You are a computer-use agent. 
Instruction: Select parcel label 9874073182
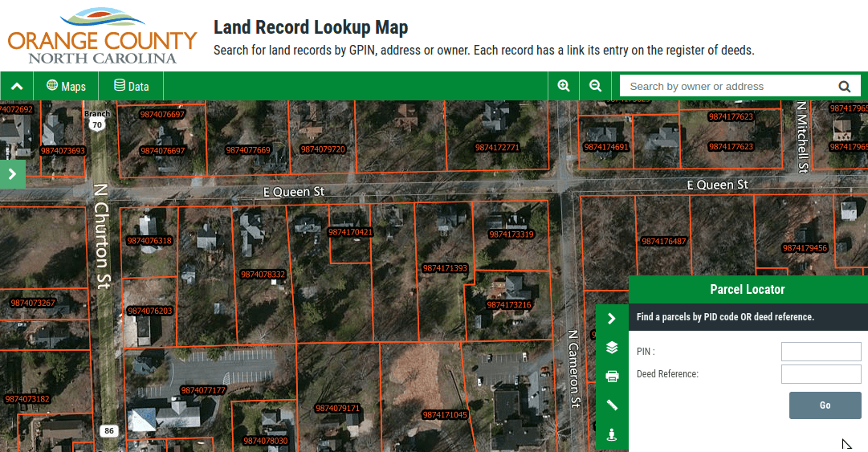point(27,399)
